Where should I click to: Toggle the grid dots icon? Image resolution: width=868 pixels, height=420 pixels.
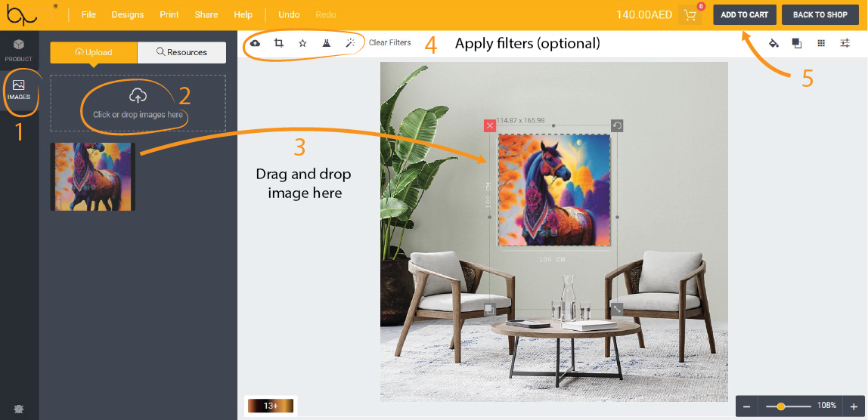click(x=821, y=43)
